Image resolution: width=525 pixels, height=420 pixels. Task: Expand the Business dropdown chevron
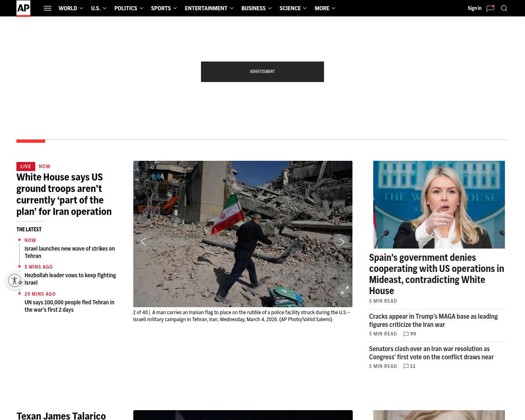tap(270, 8)
